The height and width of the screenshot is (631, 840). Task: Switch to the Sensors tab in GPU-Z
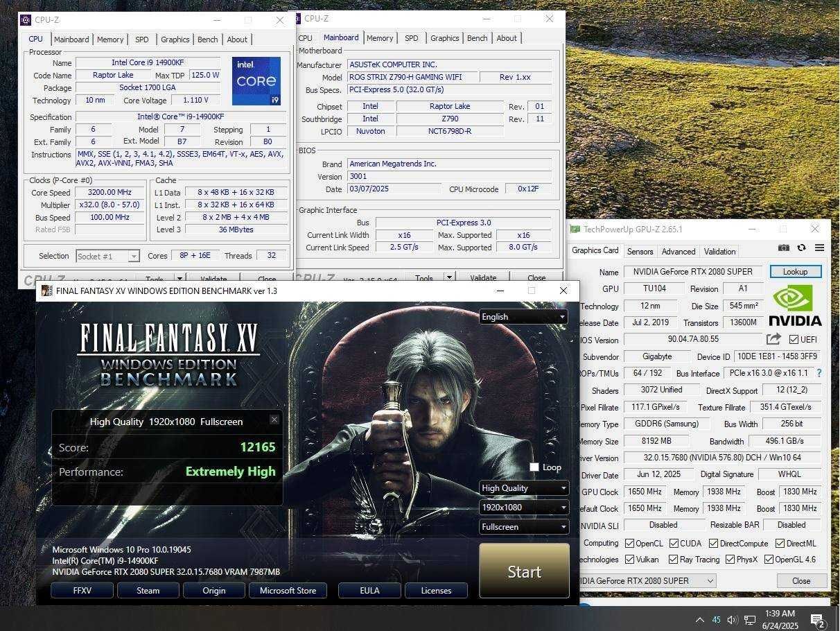coord(639,251)
